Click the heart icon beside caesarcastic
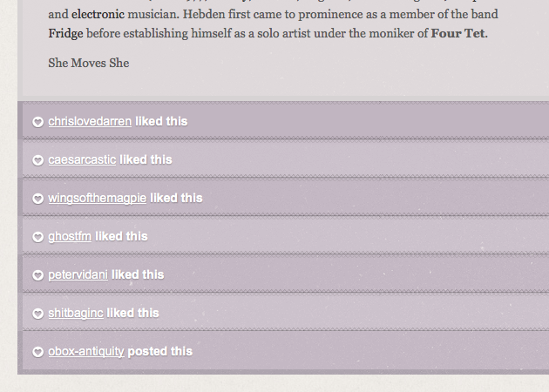549x392 pixels. (x=38, y=160)
